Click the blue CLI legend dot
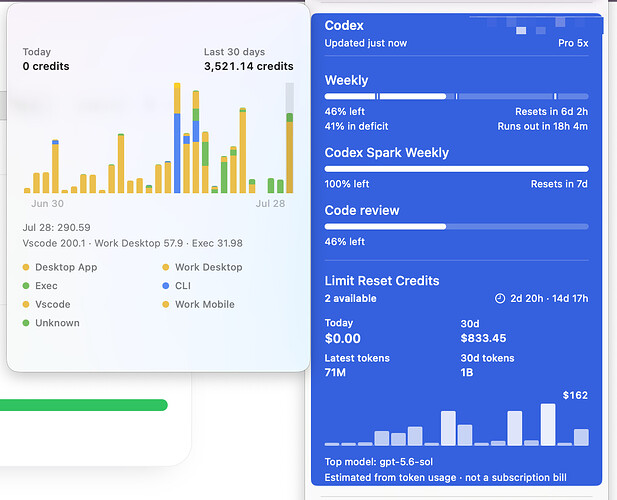Viewport: 617px width, 500px height. (166, 286)
